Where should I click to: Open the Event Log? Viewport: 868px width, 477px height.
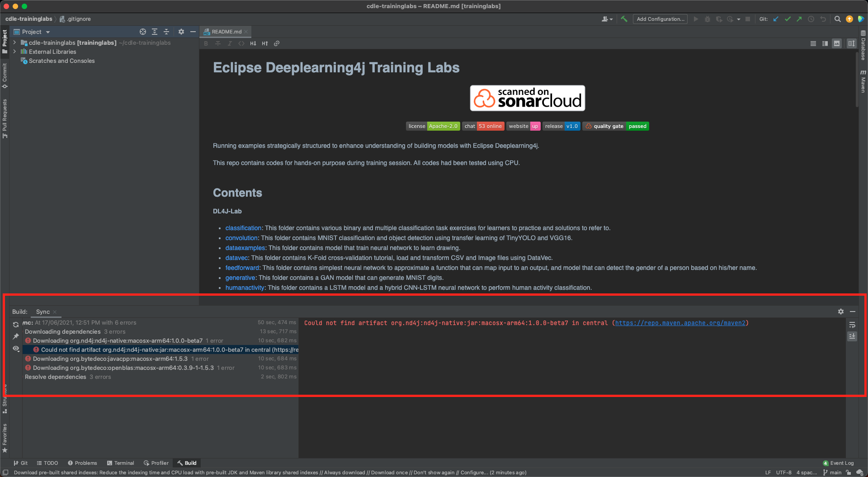(838, 463)
